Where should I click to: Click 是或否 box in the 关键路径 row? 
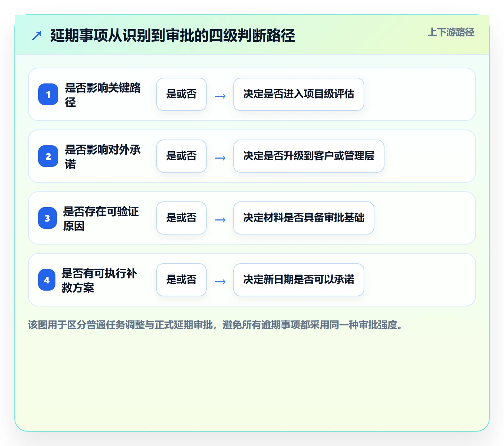(x=181, y=94)
